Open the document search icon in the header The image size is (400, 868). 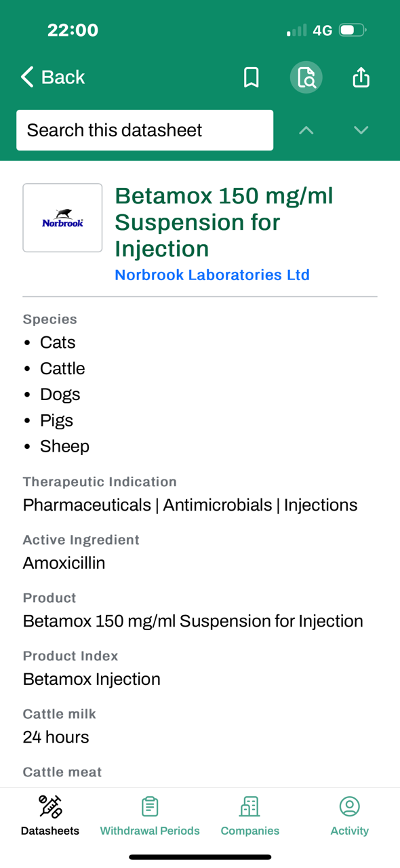306,77
